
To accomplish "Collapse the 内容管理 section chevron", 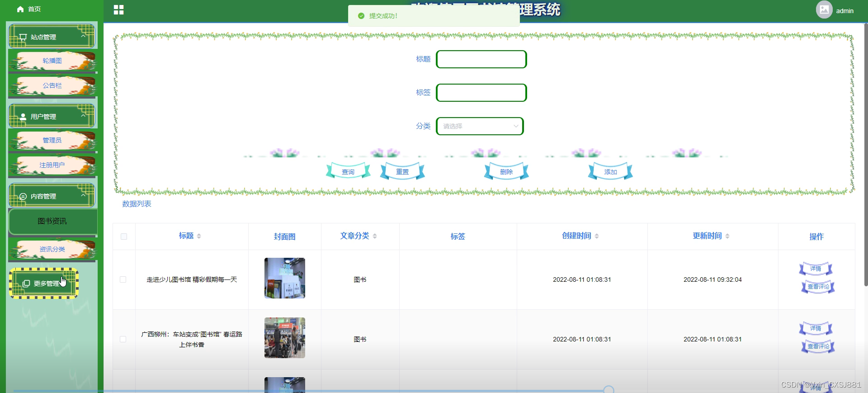I will click(x=83, y=195).
